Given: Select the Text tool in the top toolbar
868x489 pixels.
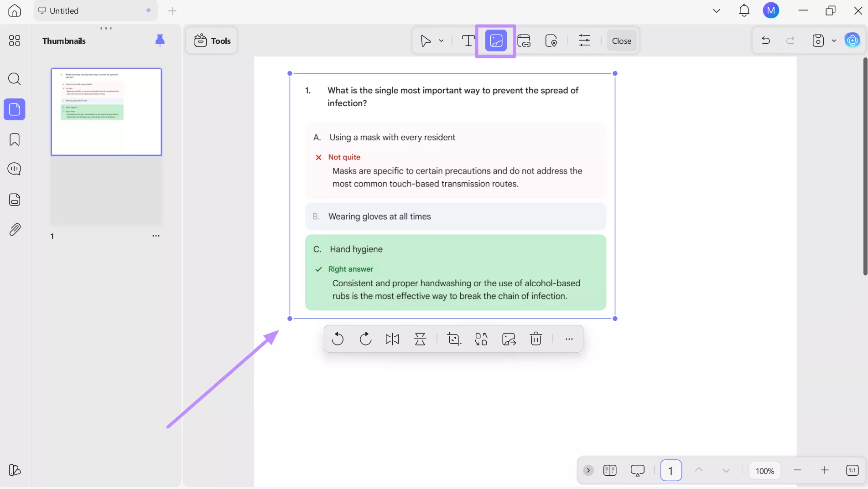Looking at the screenshot, I should [x=468, y=41].
